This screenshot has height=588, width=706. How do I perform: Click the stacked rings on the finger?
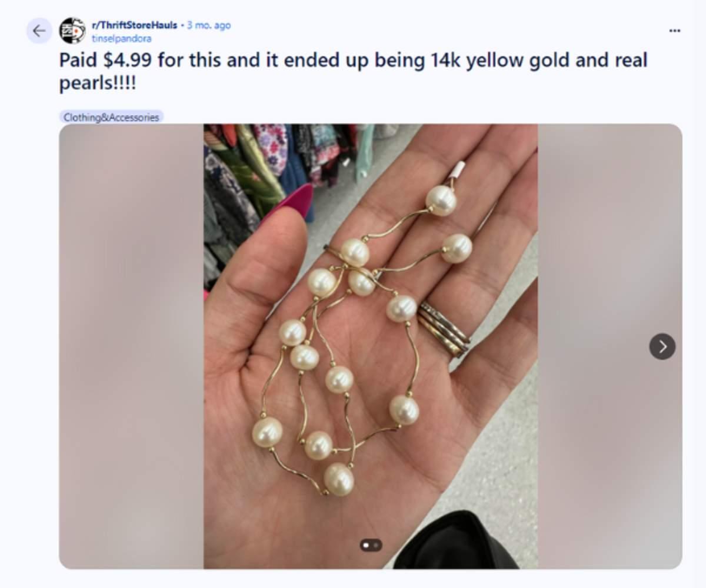(x=444, y=329)
